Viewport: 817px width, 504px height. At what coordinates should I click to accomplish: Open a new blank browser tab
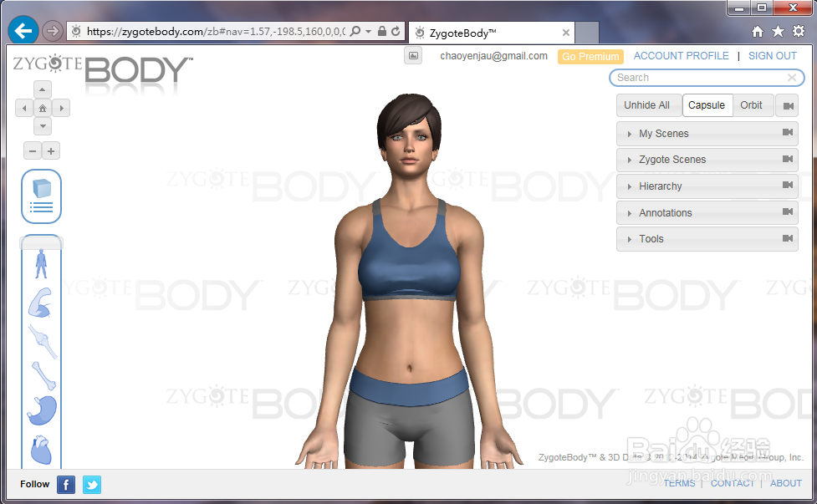(x=587, y=33)
